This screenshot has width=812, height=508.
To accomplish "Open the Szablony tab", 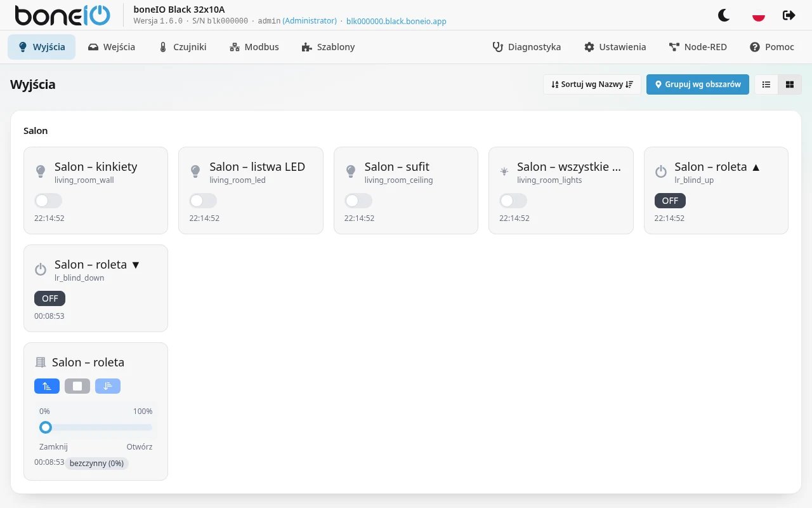I will [x=328, y=47].
